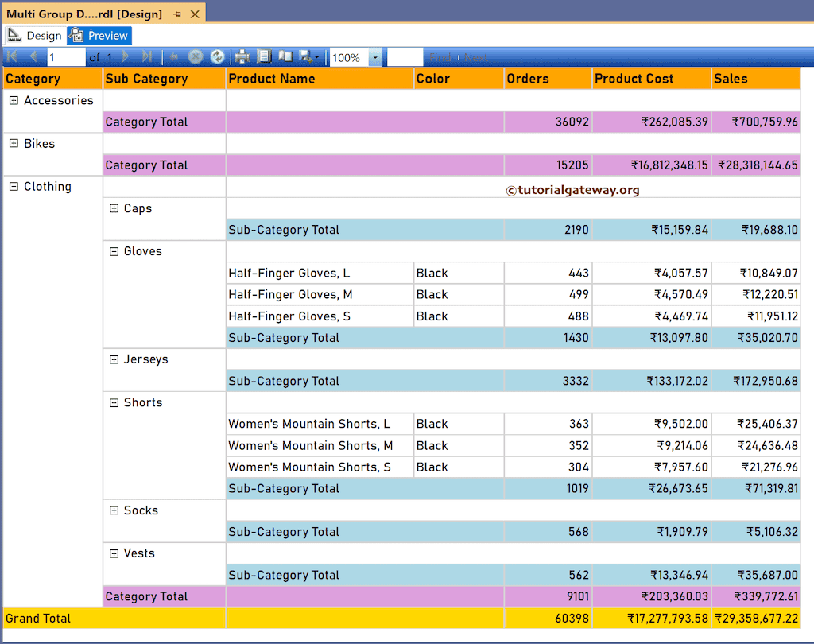
Task: Click inside the page number input field
Action: pyautogui.click(x=66, y=56)
